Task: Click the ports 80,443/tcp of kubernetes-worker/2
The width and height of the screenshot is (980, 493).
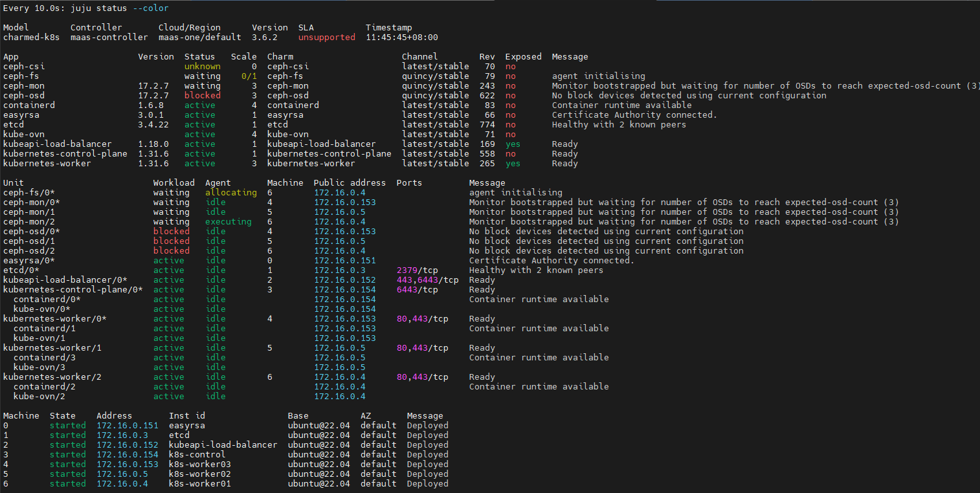Action: pyautogui.click(x=423, y=377)
